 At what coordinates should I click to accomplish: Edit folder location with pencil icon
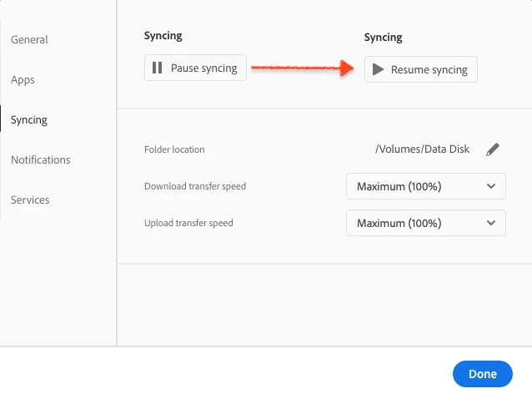pos(493,149)
